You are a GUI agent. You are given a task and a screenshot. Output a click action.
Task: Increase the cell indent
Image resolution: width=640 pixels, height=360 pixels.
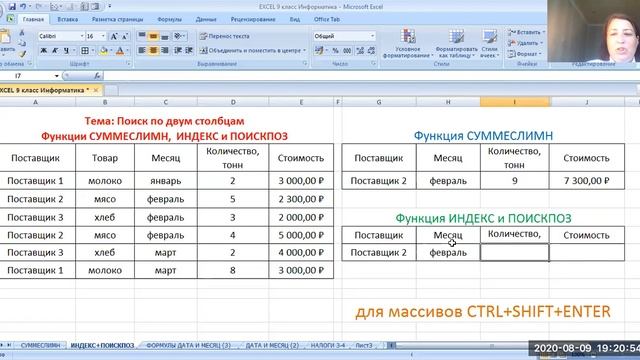(x=189, y=51)
